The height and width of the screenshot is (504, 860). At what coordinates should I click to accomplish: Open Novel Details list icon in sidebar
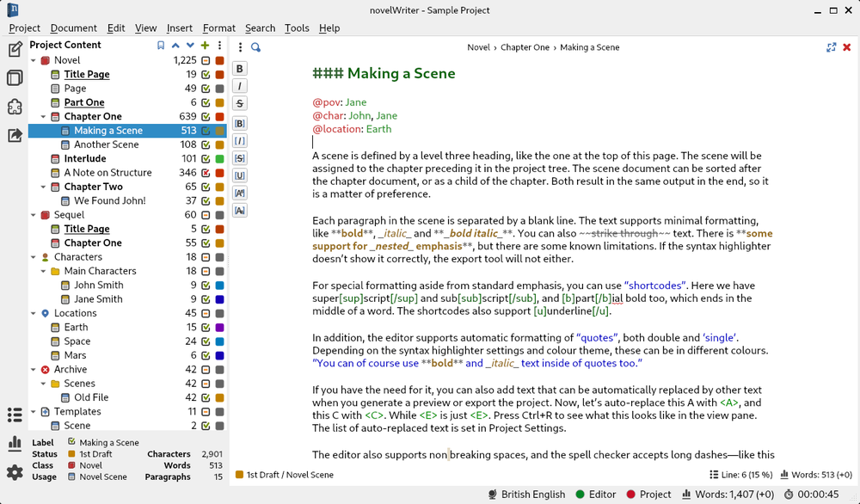pyautogui.click(x=15, y=415)
